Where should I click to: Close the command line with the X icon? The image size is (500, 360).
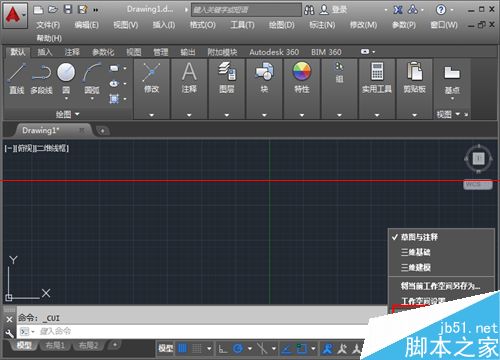(9, 319)
